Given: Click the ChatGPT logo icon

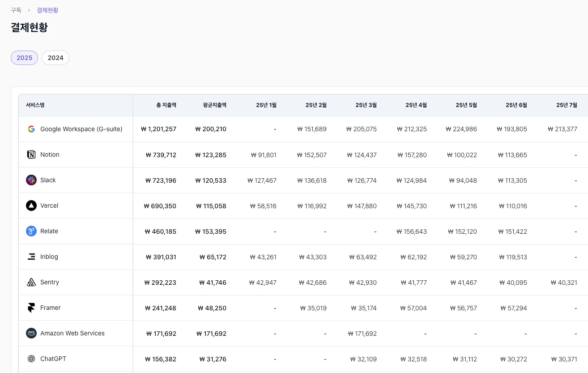Looking at the screenshot, I should point(31,359).
